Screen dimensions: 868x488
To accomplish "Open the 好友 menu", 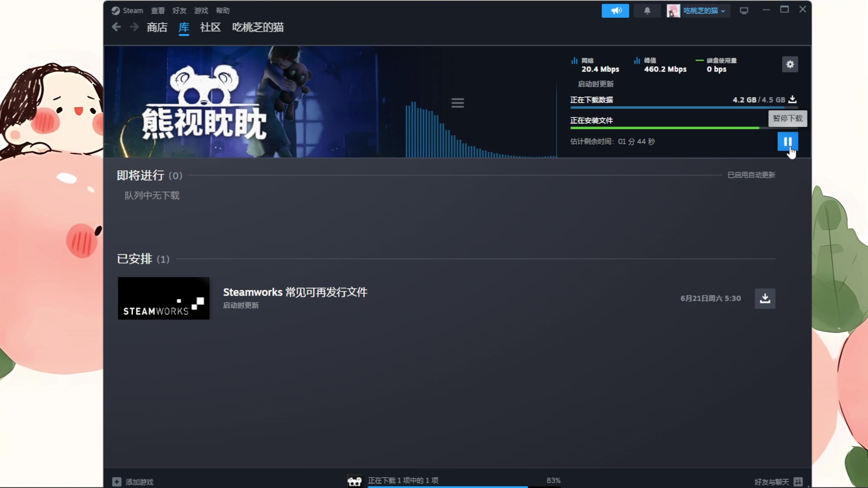I will point(179,10).
